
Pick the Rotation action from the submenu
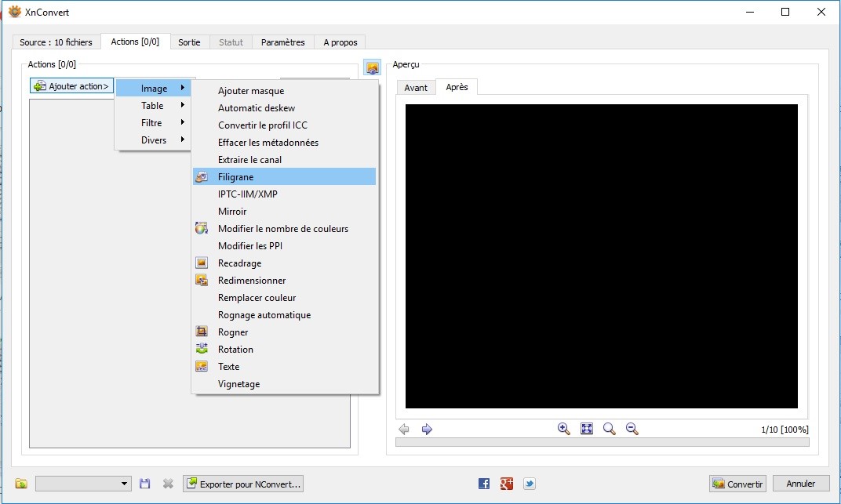click(235, 350)
